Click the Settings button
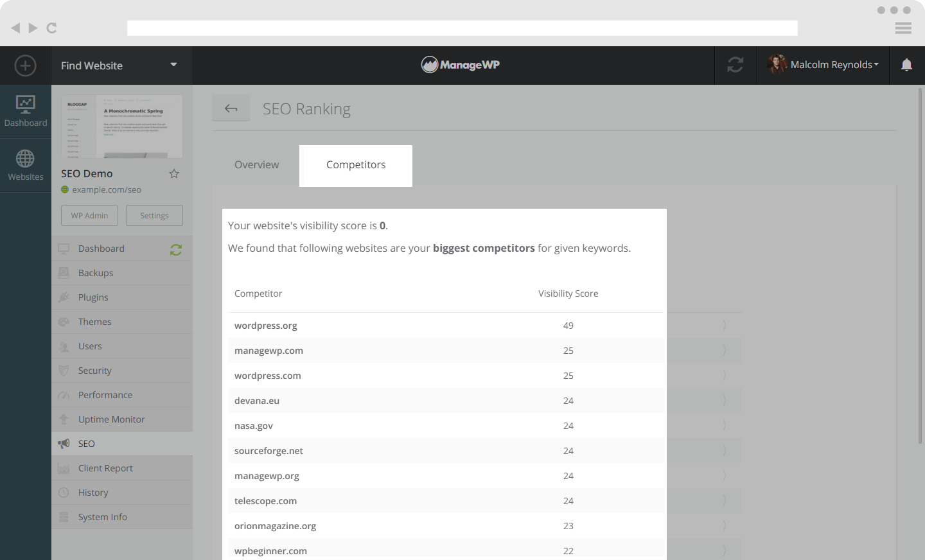Screen dimensions: 925x560 pyautogui.click(x=154, y=215)
